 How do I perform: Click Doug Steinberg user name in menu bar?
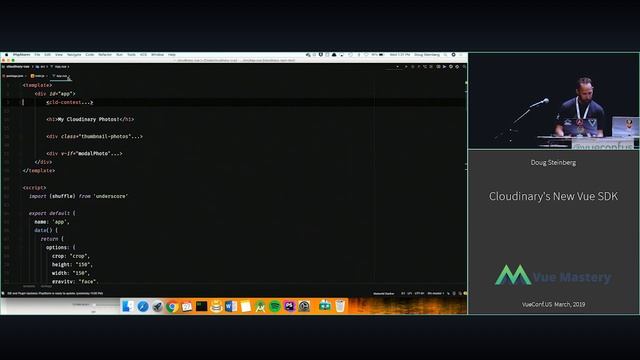click(427, 55)
